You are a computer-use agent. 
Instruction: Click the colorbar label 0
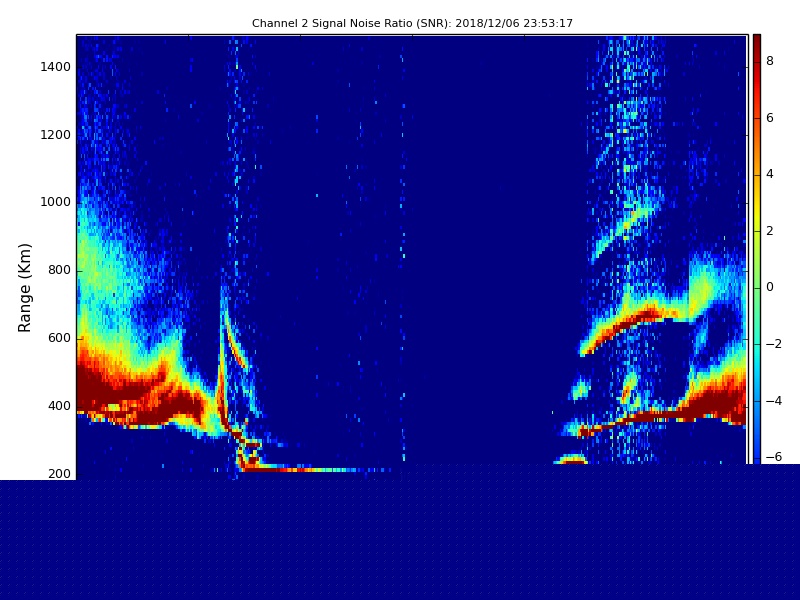tap(770, 287)
